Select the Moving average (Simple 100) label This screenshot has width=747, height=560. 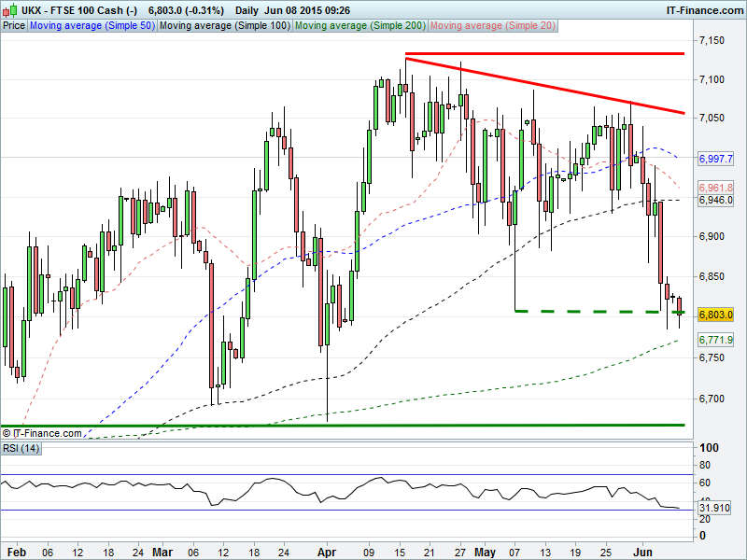tap(225, 26)
